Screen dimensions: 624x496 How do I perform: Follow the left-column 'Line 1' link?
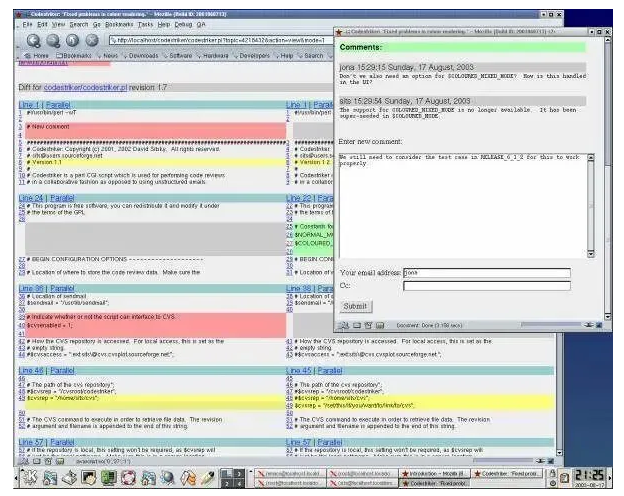point(29,105)
